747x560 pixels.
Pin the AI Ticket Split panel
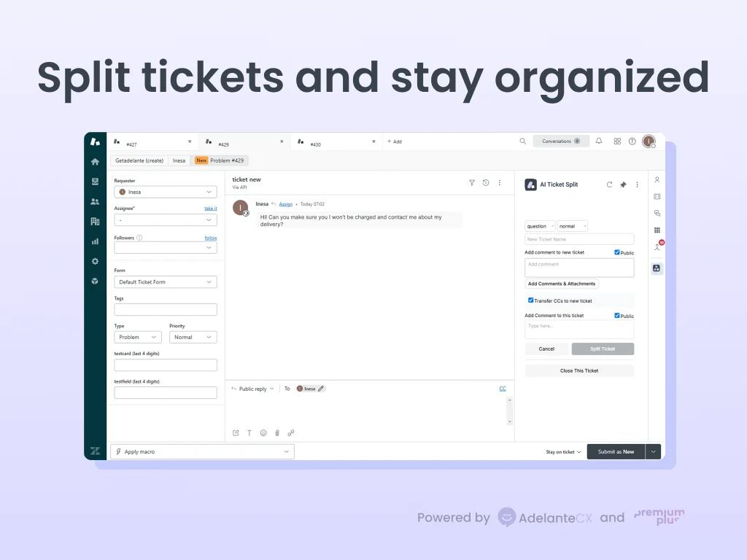click(624, 184)
